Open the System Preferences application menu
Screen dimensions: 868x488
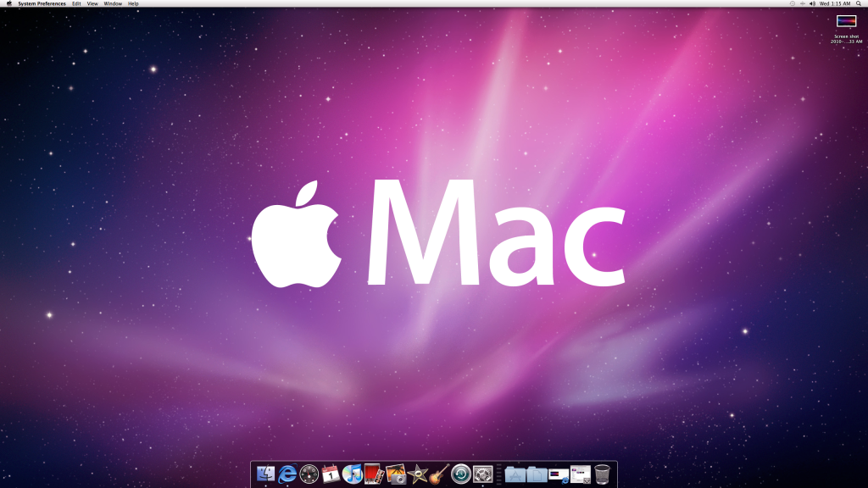42,3
